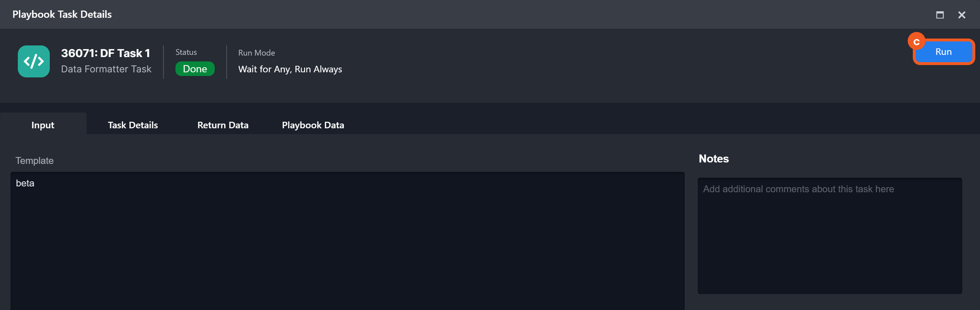Screen dimensions: 980x310
Task: Click the Wait for Any, Run Always text
Action: point(290,69)
